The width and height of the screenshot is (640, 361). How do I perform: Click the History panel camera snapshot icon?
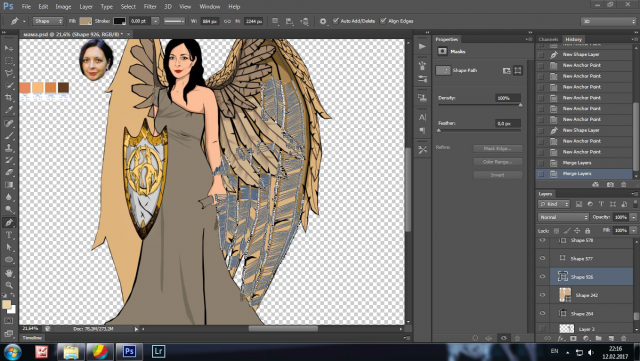click(x=610, y=185)
